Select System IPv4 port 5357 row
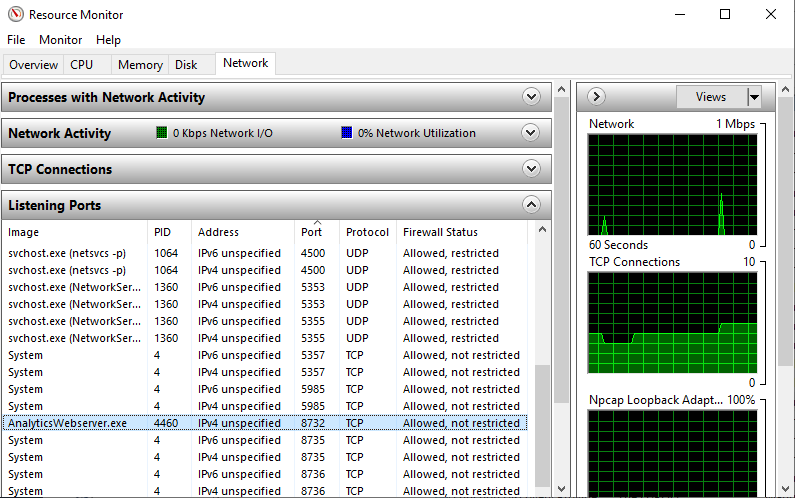The width and height of the screenshot is (795, 498). 265,372
